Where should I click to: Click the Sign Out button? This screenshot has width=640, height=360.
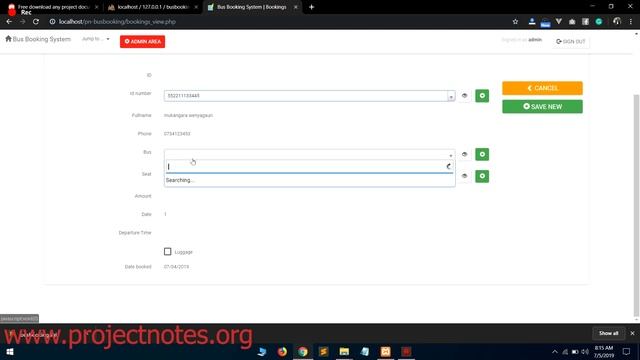[x=571, y=42]
